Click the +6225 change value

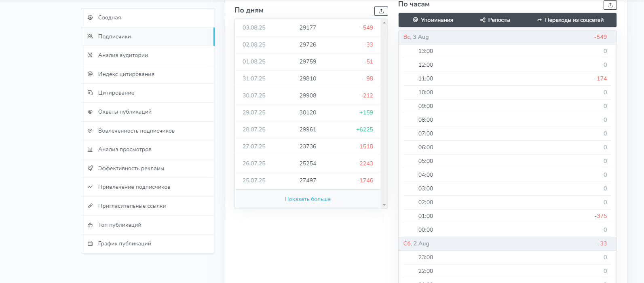(x=364, y=129)
